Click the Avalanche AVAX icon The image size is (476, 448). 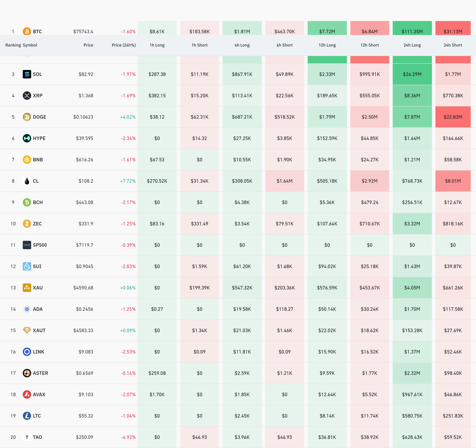(27, 394)
